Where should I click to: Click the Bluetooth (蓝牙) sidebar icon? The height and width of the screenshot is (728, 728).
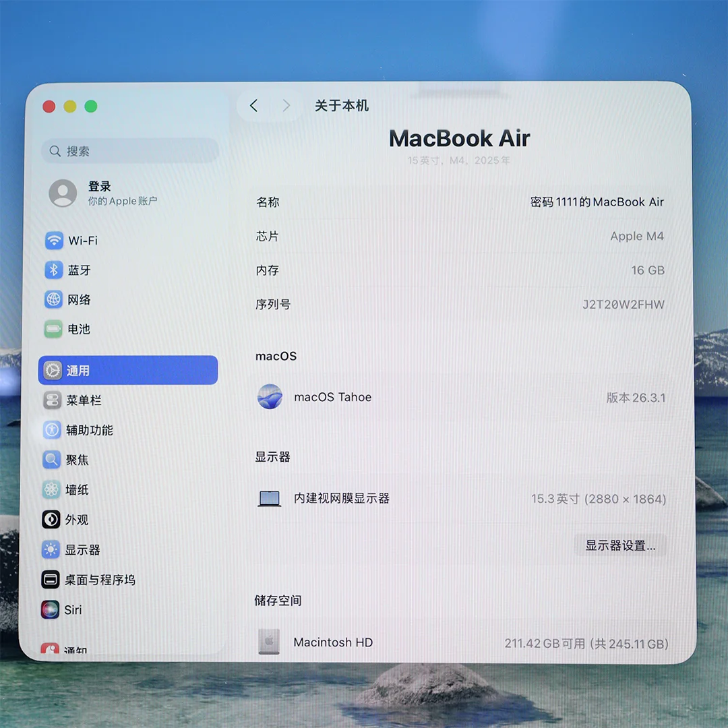(54, 270)
